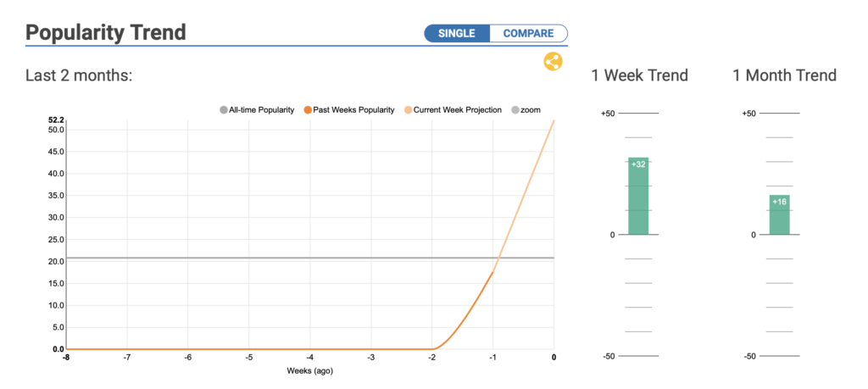This screenshot has width=868, height=389.
Task: Click the 1 Month Trend heading
Action: [x=784, y=75]
